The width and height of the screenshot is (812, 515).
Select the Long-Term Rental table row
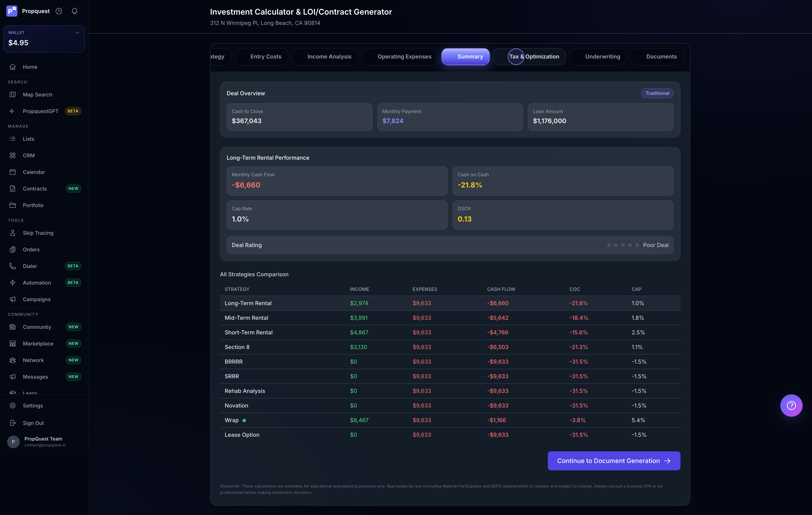pos(450,303)
